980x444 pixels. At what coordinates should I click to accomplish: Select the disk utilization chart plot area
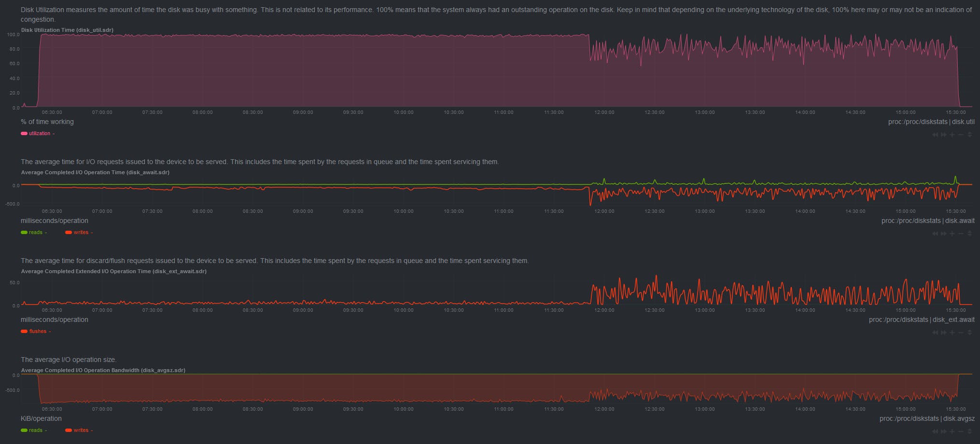[x=497, y=70]
